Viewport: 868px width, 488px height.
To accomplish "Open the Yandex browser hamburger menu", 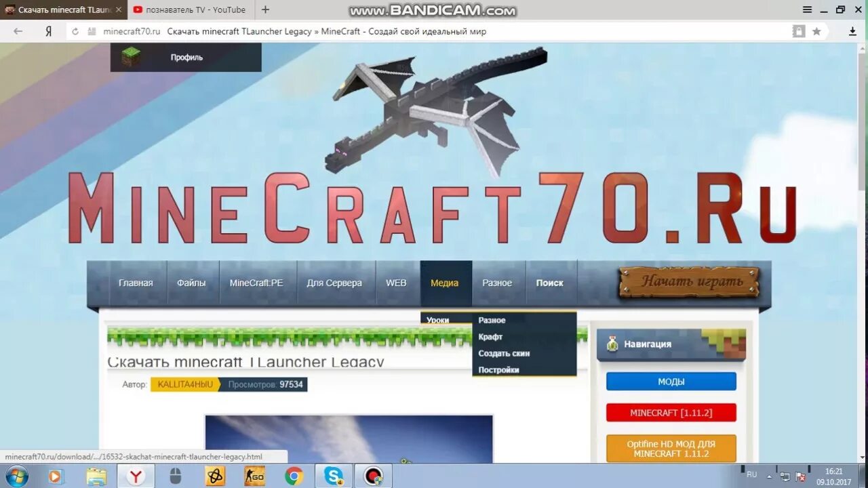I will 807,9.
